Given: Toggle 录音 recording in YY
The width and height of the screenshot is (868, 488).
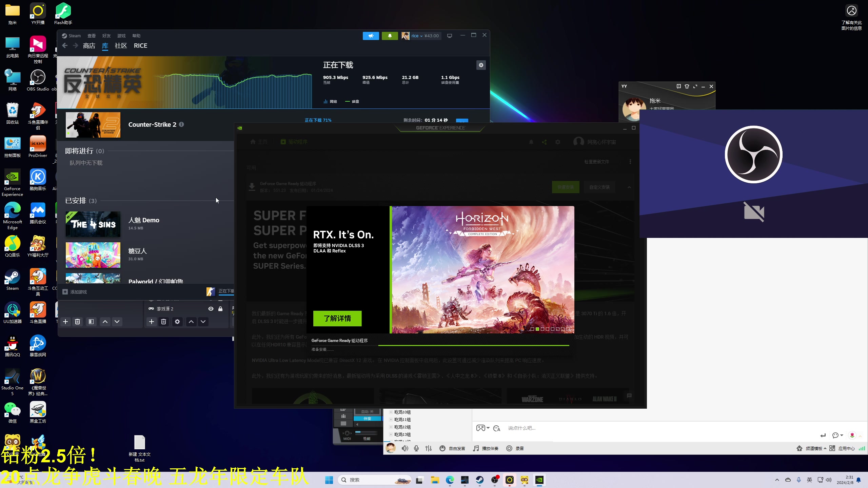Looking at the screenshot, I should point(515,448).
